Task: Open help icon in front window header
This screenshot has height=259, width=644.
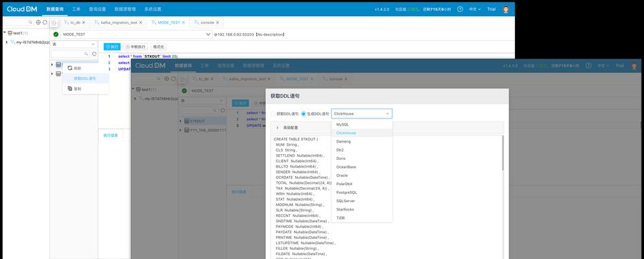Action: (x=589, y=65)
